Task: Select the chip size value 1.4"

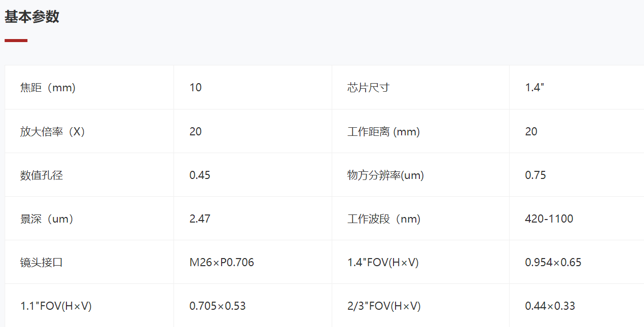Action: click(x=534, y=88)
